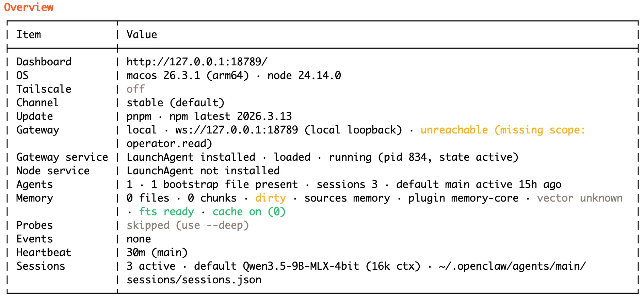Click the green fts ready text
The image size is (644, 301).
click(x=166, y=211)
